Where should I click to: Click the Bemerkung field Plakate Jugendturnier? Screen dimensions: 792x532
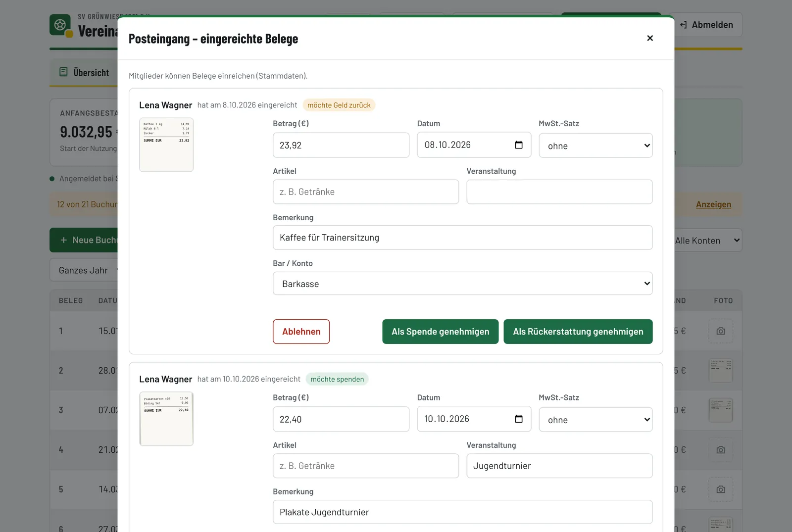[462, 512]
